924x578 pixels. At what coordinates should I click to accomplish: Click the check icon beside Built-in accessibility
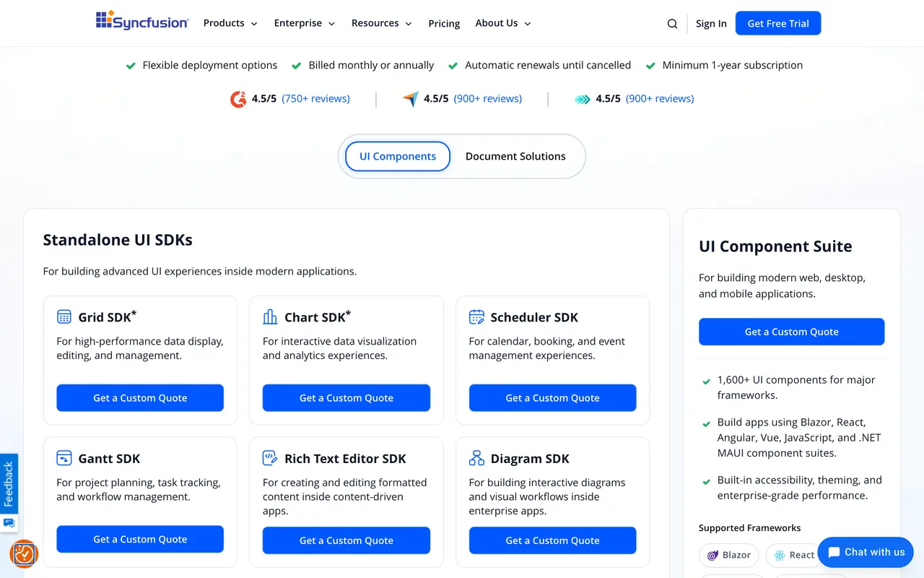tap(706, 481)
